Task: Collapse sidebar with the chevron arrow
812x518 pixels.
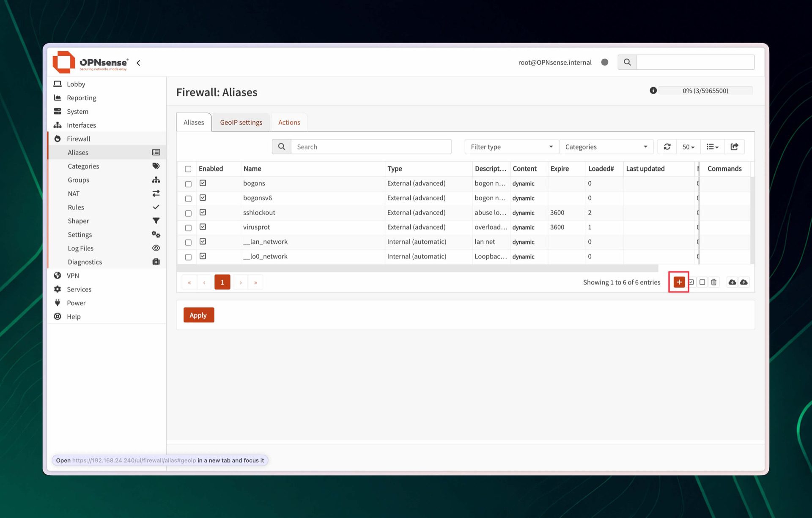Action: (x=138, y=63)
